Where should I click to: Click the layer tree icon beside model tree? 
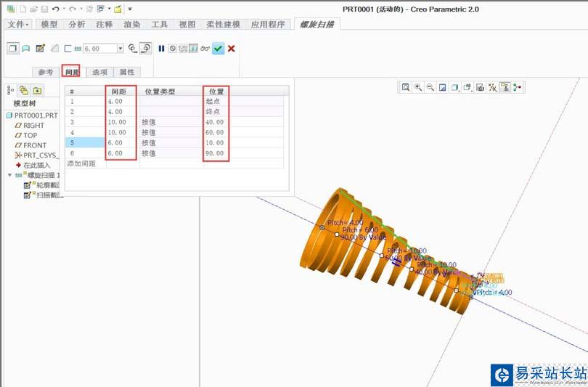(24, 90)
